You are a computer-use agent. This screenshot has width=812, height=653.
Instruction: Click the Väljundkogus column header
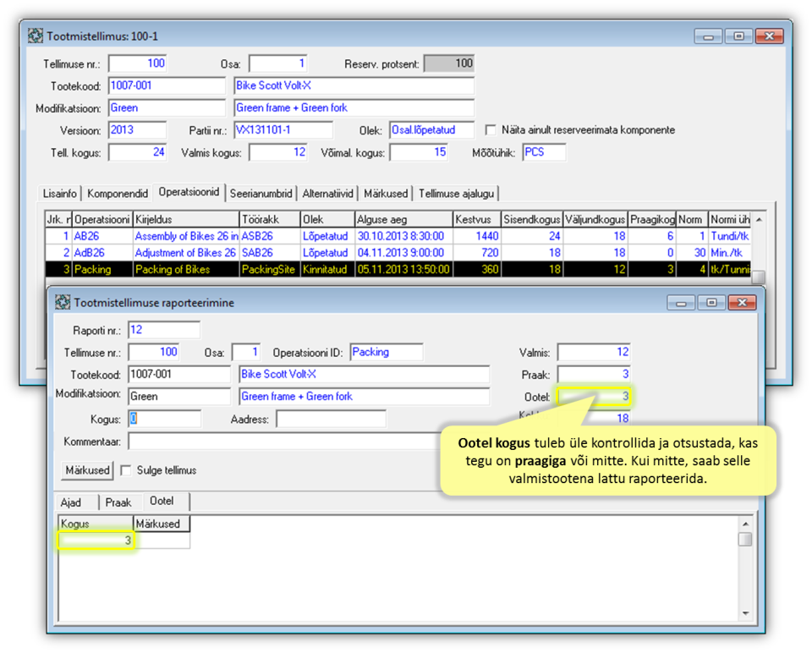(x=595, y=220)
